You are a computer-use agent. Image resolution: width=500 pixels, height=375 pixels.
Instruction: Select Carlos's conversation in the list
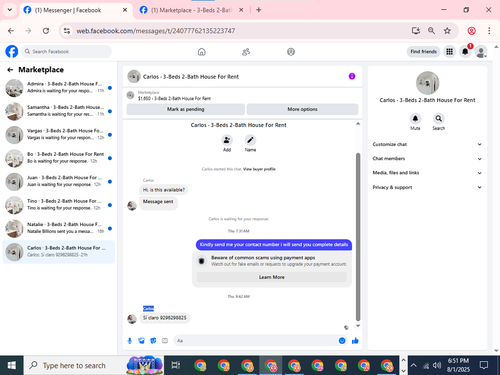point(59,252)
